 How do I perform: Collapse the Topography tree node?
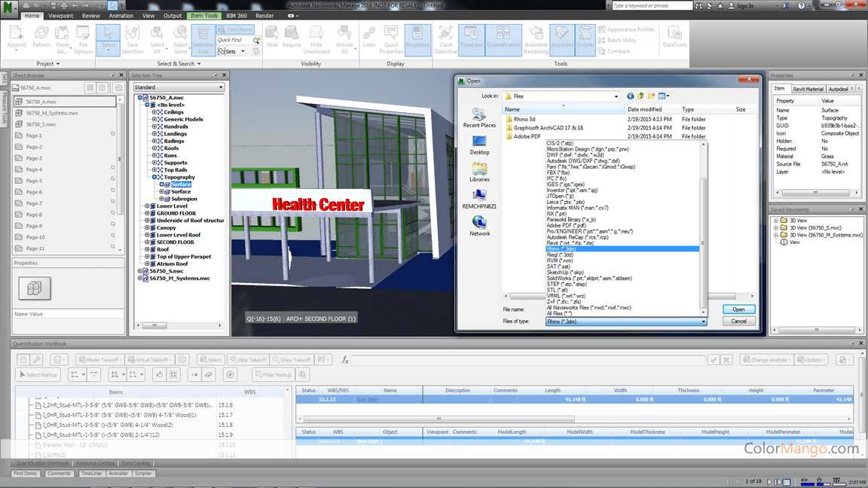154,177
